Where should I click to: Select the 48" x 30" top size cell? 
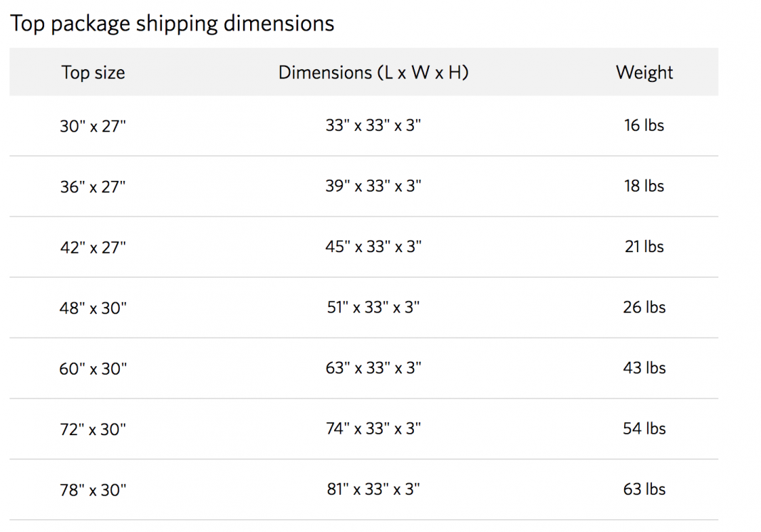click(93, 308)
